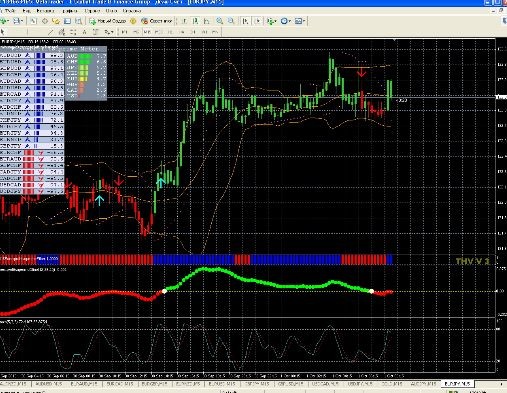Open the New Order toolbar button
The image size is (507, 393).
click(x=107, y=21)
